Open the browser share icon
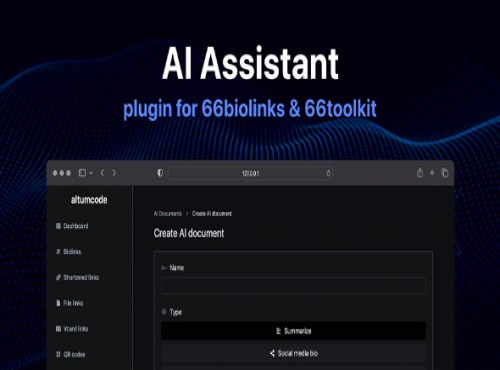The height and width of the screenshot is (370, 500). [420, 173]
